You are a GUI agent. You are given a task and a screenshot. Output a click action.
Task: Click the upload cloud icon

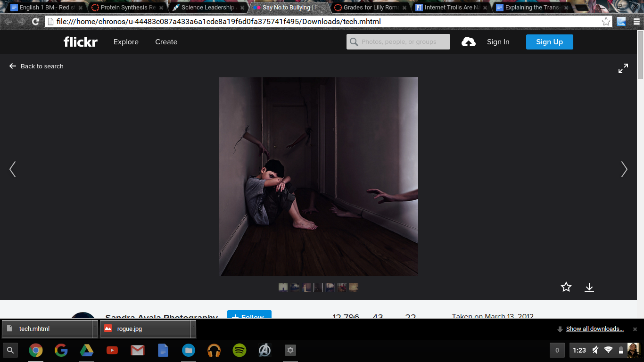(468, 42)
